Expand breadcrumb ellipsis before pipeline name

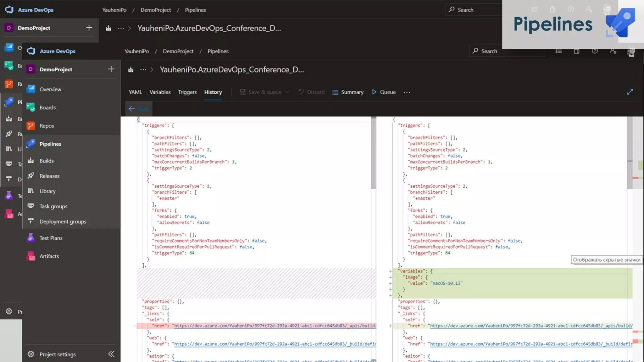pyautogui.click(x=143, y=69)
